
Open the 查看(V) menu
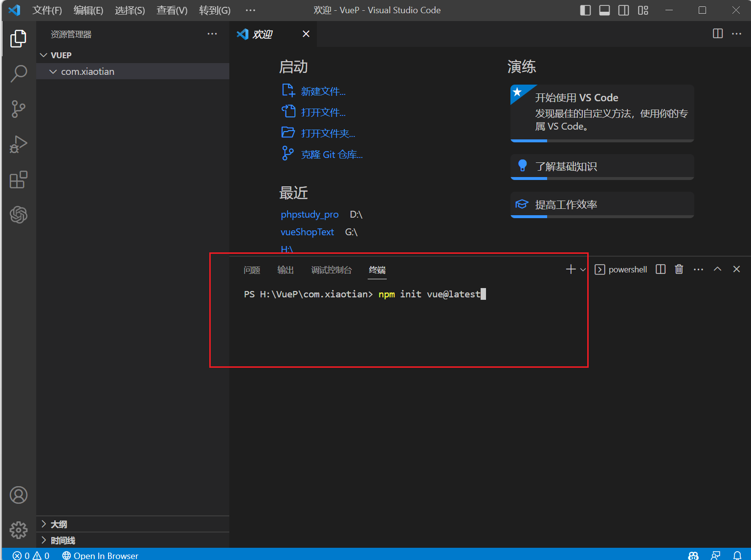click(x=172, y=10)
